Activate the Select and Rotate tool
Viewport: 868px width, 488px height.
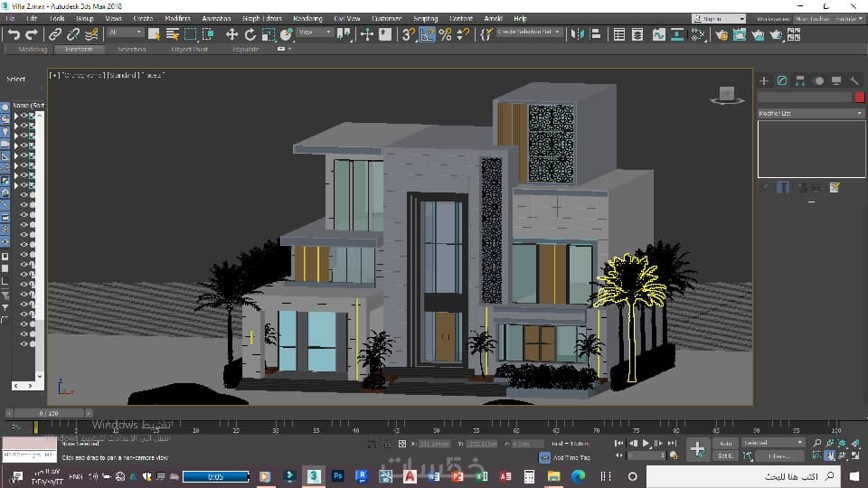(250, 34)
